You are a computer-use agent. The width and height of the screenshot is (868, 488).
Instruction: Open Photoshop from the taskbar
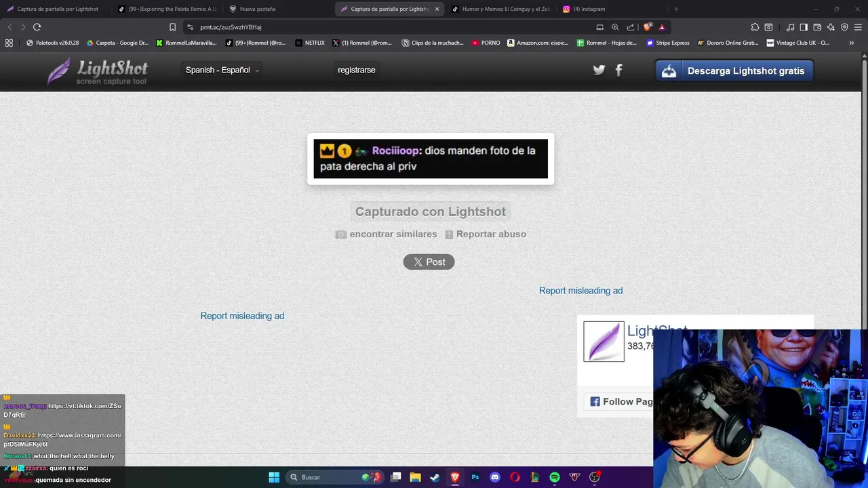coord(475,477)
